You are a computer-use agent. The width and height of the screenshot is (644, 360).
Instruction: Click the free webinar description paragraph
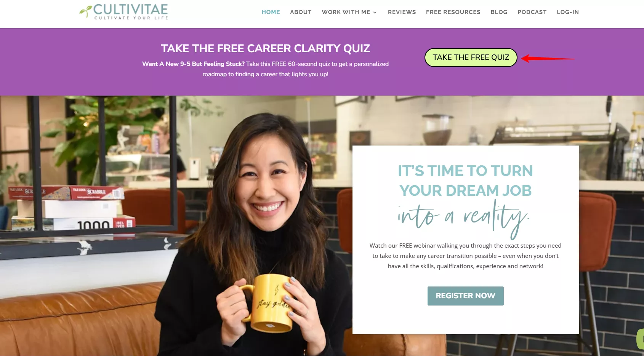[465, 256]
